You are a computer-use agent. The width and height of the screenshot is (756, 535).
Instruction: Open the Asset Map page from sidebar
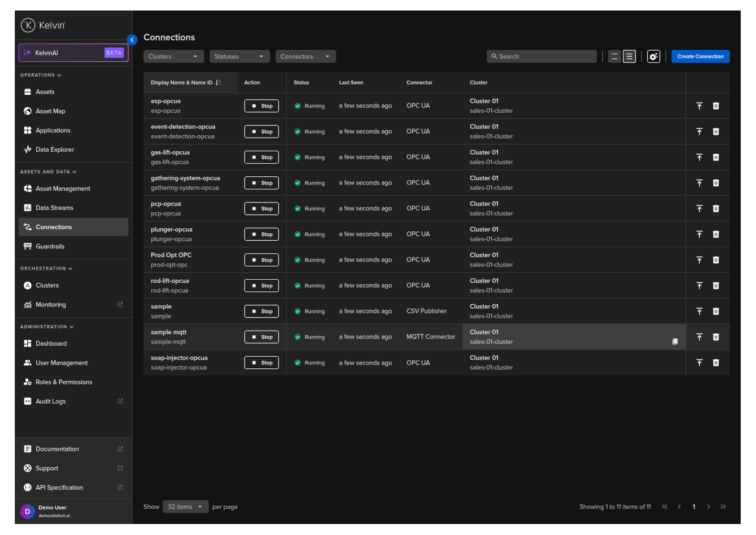click(50, 111)
